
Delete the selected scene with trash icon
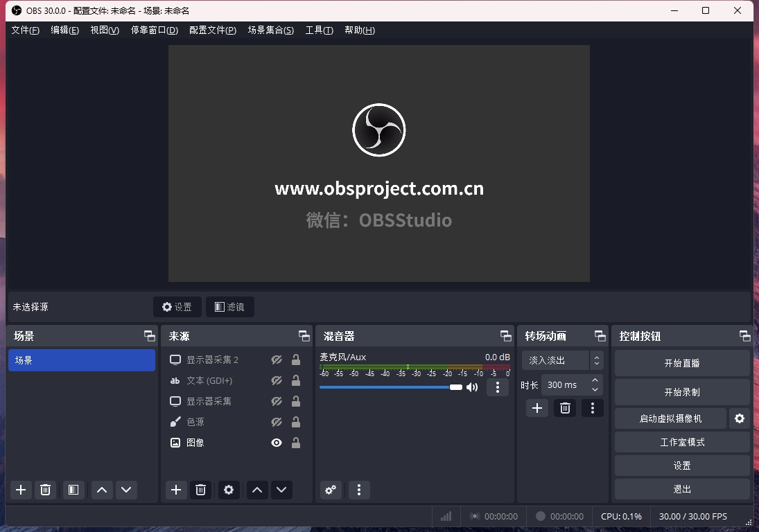point(45,490)
